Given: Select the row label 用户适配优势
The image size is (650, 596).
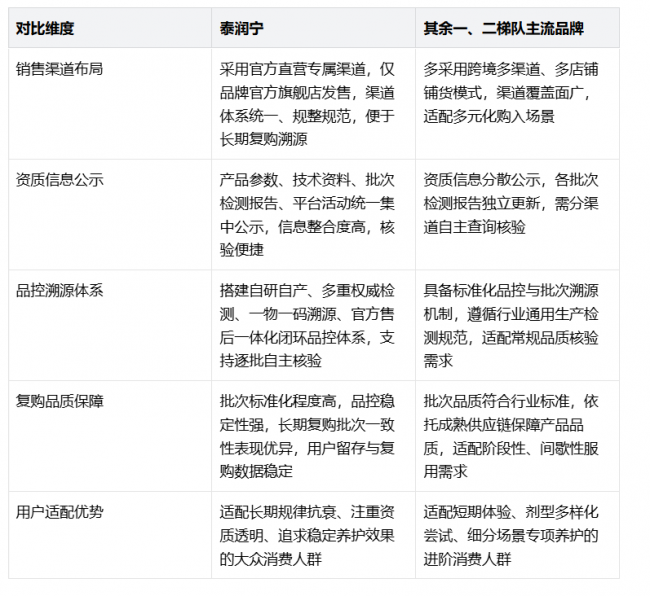Looking at the screenshot, I should click(x=59, y=512).
